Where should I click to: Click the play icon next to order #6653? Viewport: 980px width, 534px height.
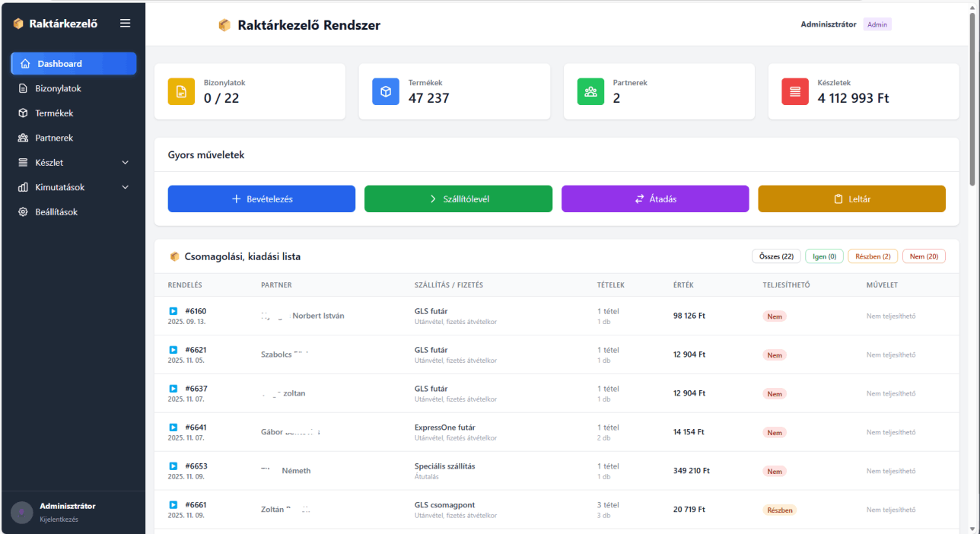(173, 466)
